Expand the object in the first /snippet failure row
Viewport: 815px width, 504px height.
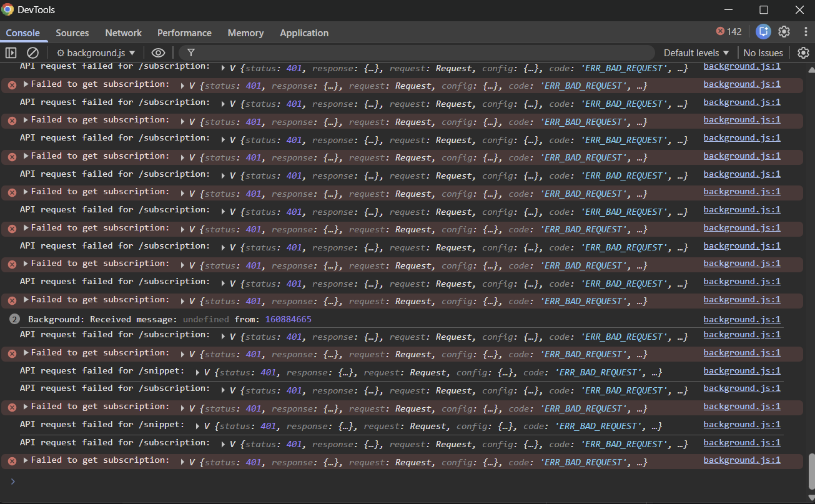(x=199, y=373)
